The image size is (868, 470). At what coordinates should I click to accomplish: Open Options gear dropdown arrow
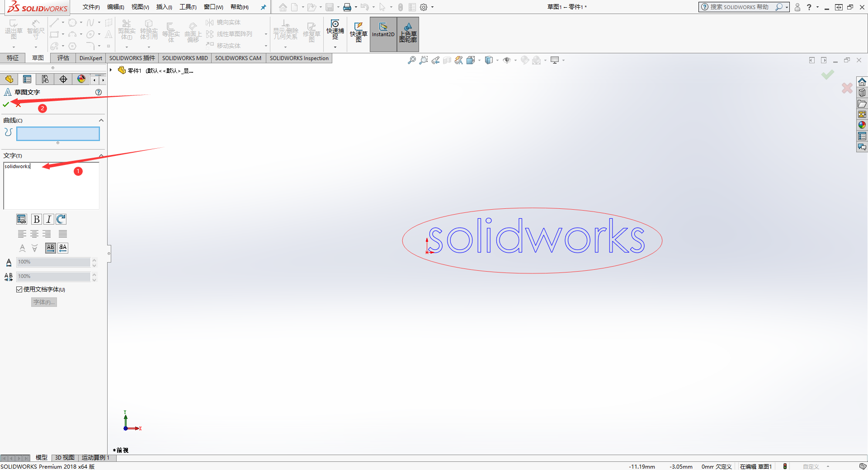point(433,7)
